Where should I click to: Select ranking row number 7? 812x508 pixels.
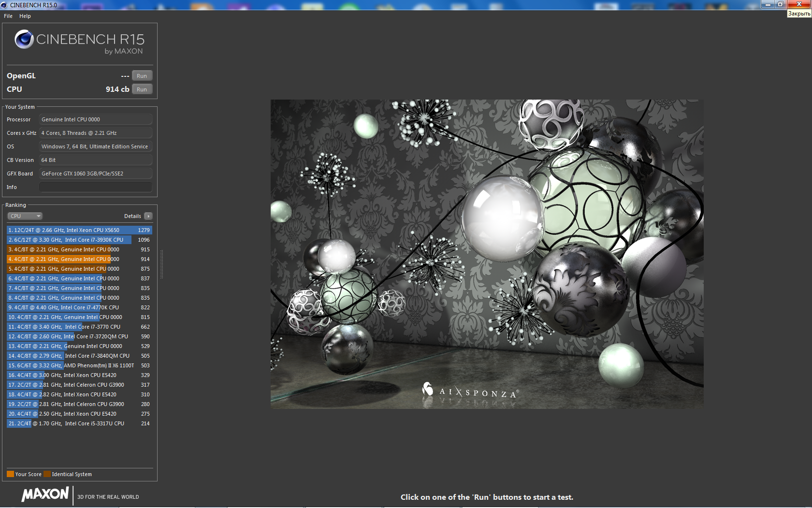pos(79,288)
